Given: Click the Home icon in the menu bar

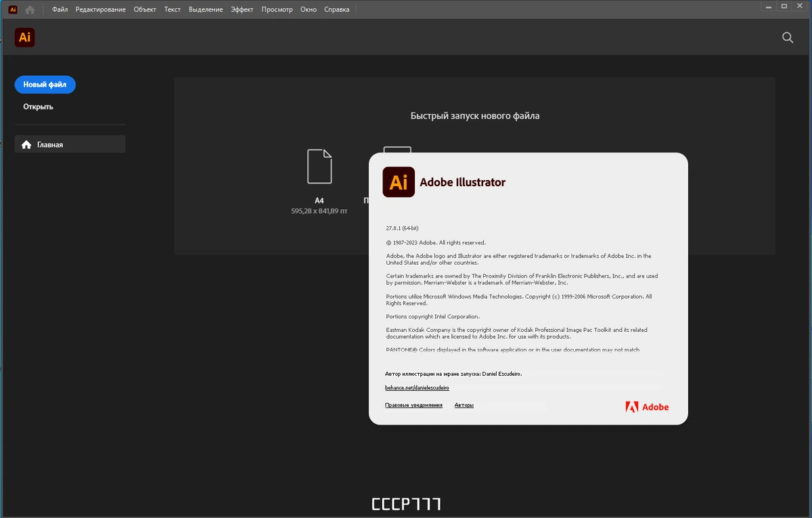Looking at the screenshot, I should tap(30, 9).
